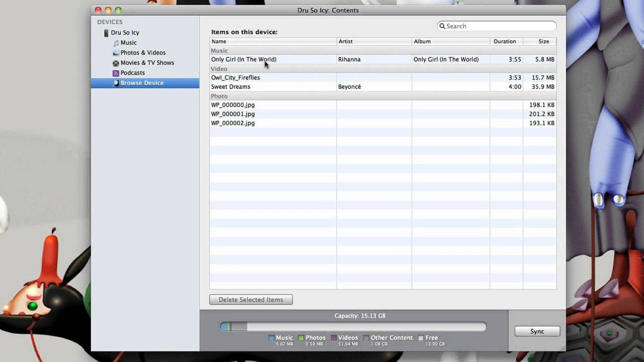The width and height of the screenshot is (644, 362).
Task: Minimize window with yellow button
Action: pyautogui.click(x=108, y=10)
